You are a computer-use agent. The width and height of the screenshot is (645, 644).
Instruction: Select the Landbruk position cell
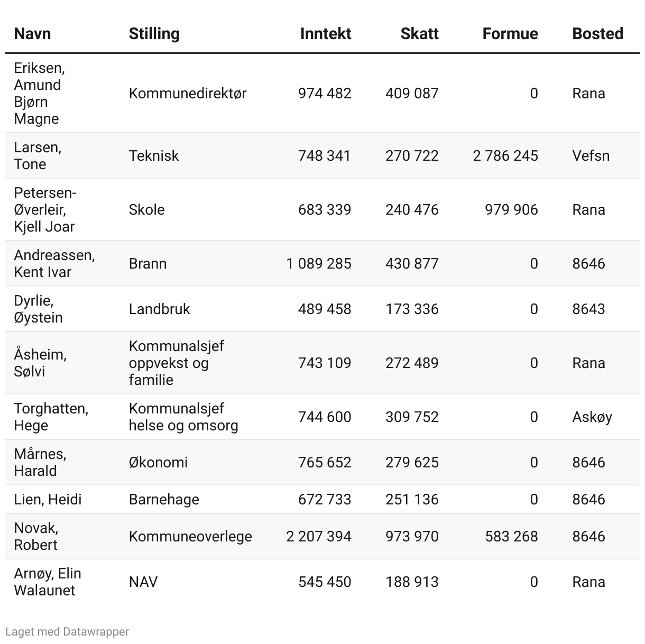coord(159,309)
